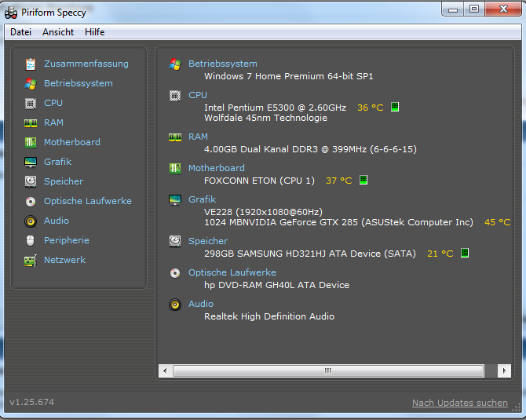Toggle the Motherboard temperature green indicator
The width and height of the screenshot is (526, 420).
click(363, 180)
